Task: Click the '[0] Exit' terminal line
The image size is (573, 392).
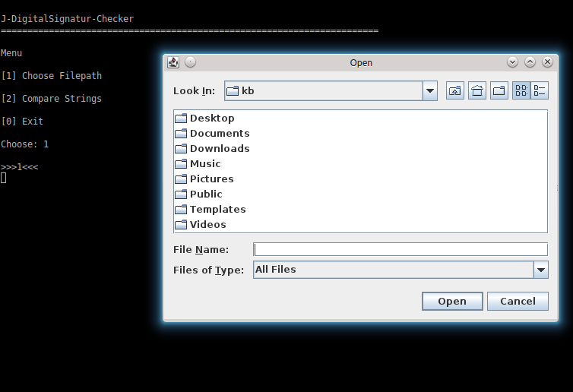Action: [22, 122]
